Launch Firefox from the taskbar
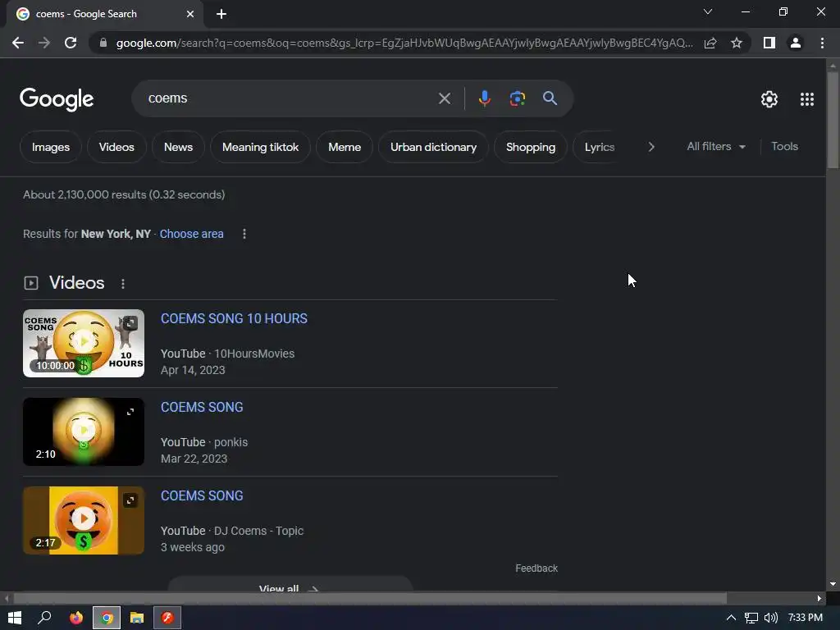 point(76,618)
